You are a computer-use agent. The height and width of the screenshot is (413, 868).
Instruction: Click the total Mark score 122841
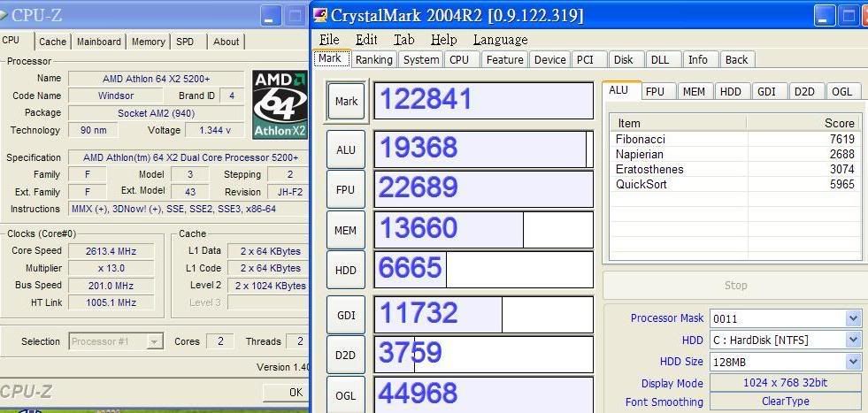pyautogui.click(x=483, y=100)
